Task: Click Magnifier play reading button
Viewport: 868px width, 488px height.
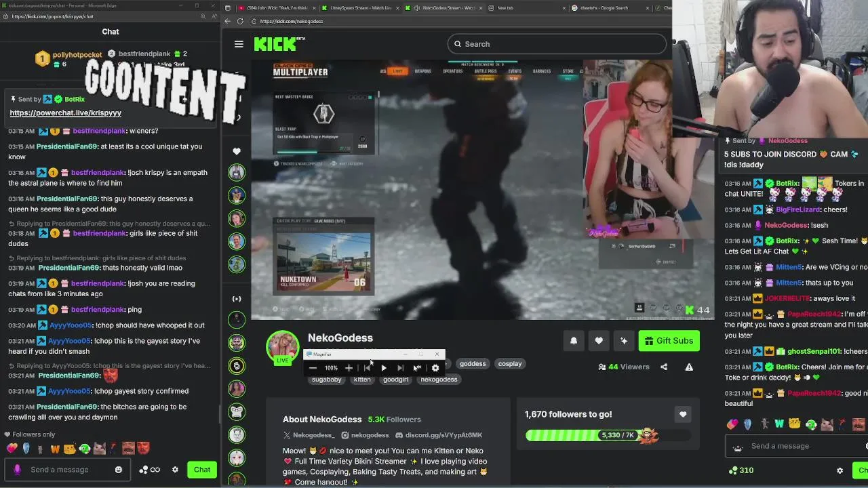Action: (x=384, y=368)
